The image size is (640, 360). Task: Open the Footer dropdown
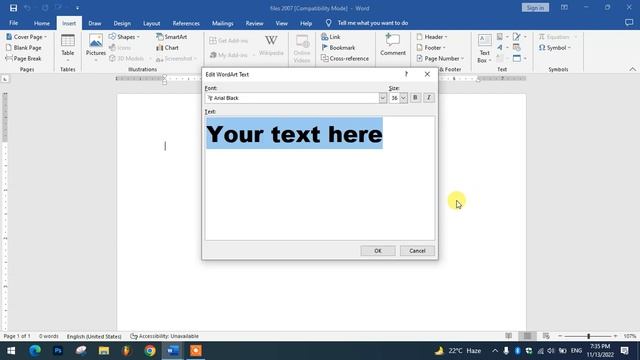tap(431, 48)
